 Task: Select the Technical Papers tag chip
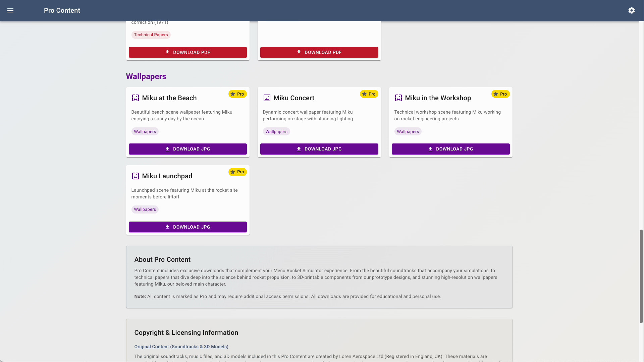click(151, 35)
